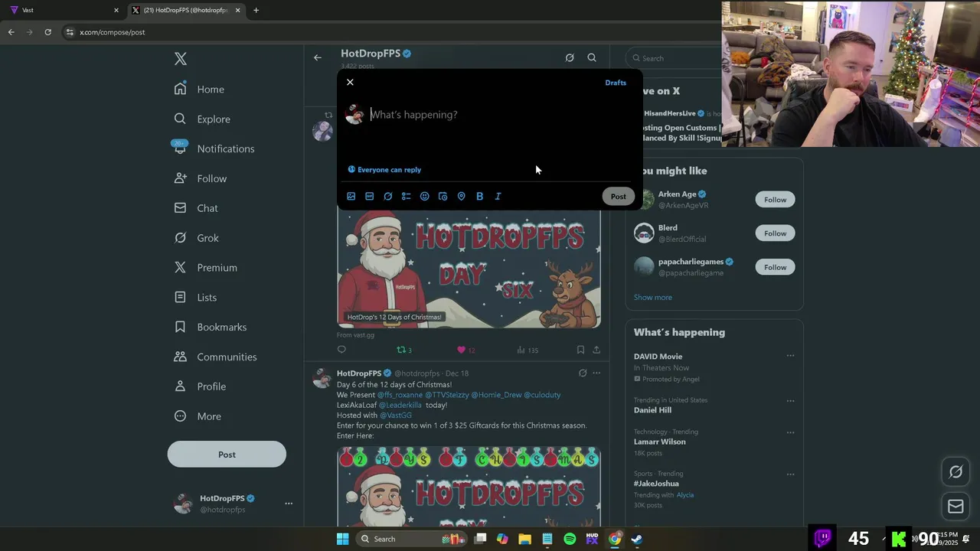This screenshot has width=980, height=551.
Task: Toggle bold formatting in composer
Action: click(x=479, y=196)
